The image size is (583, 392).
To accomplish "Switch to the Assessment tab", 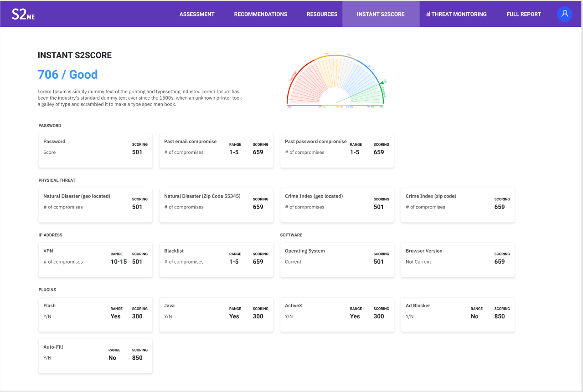I will point(196,14).
